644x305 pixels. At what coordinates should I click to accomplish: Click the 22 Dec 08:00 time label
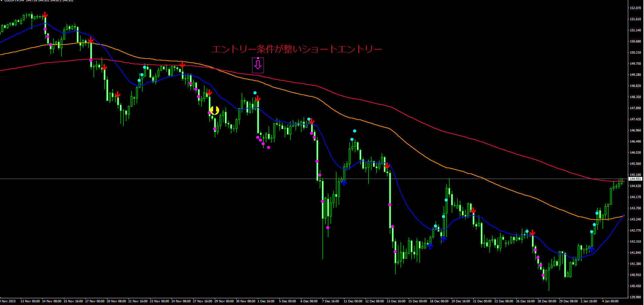(504, 301)
